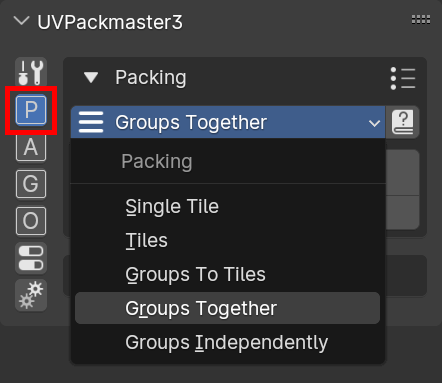Grab the UVPackmaster3 panel drag handle dots
This screenshot has height=383, width=442.
(x=421, y=20)
